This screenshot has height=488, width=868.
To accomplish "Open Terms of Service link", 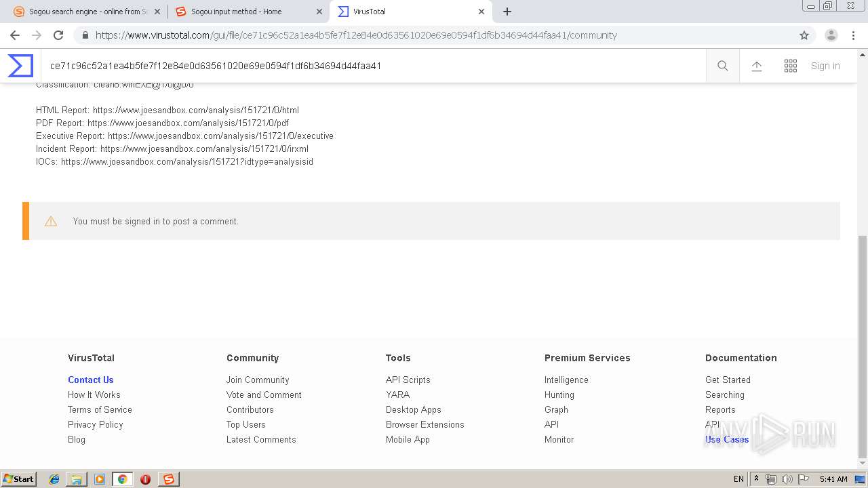I will click(x=100, y=409).
